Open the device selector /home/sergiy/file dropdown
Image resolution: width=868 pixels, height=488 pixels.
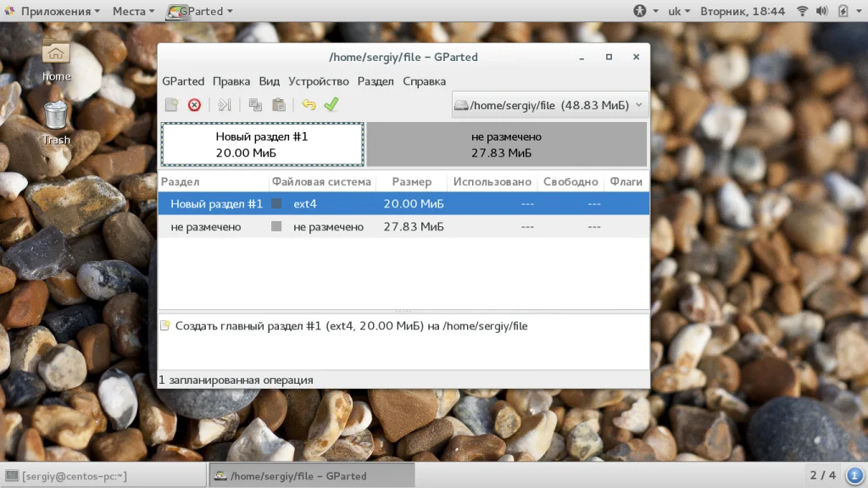549,105
